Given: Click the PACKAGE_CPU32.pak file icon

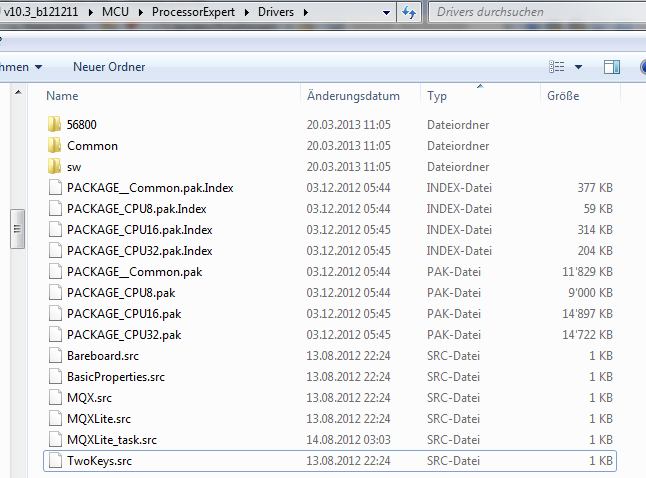Looking at the screenshot, I should pos(55,335).
